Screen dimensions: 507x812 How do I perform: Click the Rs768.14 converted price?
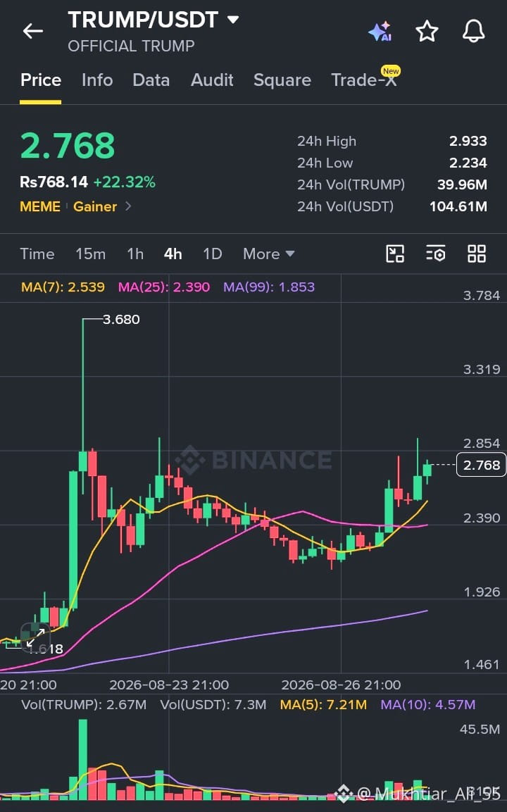[54, 182]
